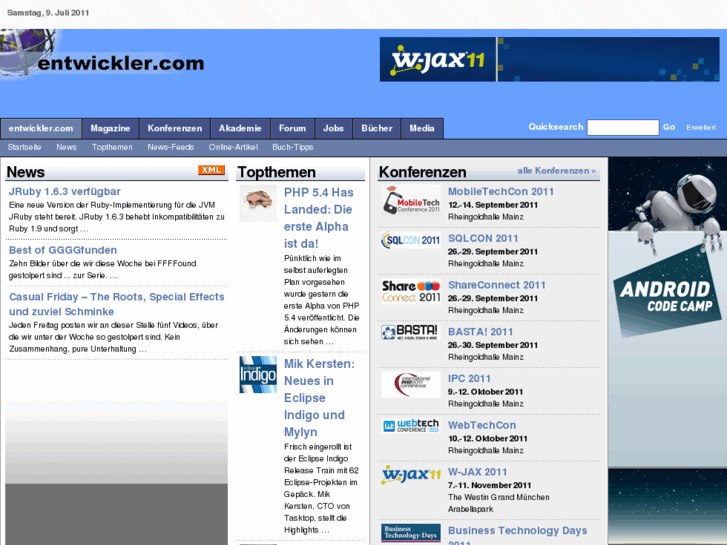This screenshot has width=727, height=545.
Task: Open the WebTechCon title link
Action: click(482, 425)
